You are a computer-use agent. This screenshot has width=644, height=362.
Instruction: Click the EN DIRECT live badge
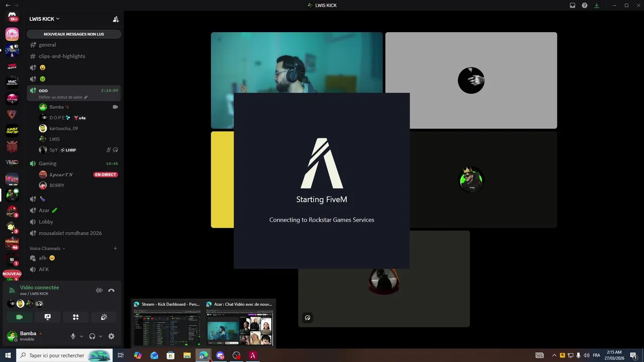105,174
